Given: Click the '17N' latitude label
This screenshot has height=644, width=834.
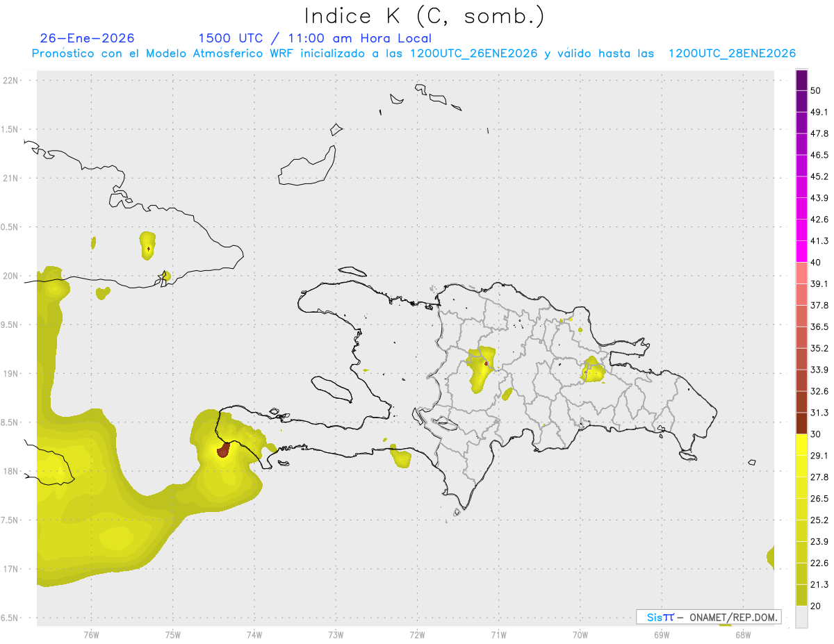Looking at the screenshot, I should click(x=12, y=569).
